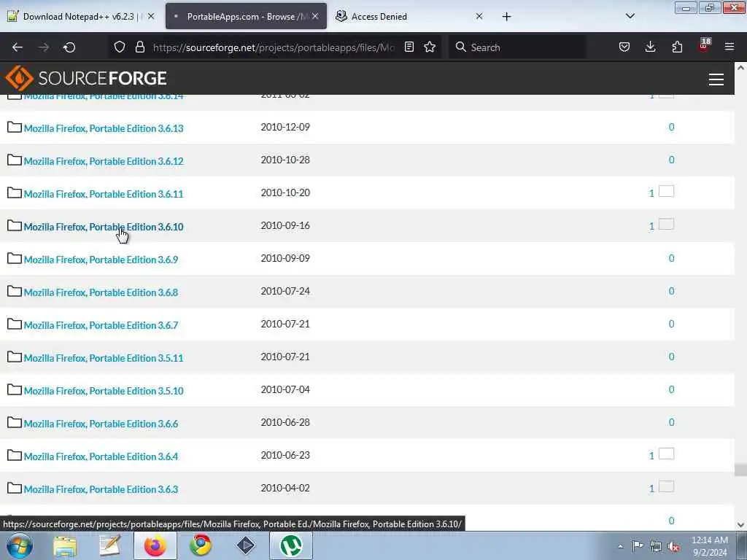
Task: Go back with the browser back arrow
Action: pos(18,47)
